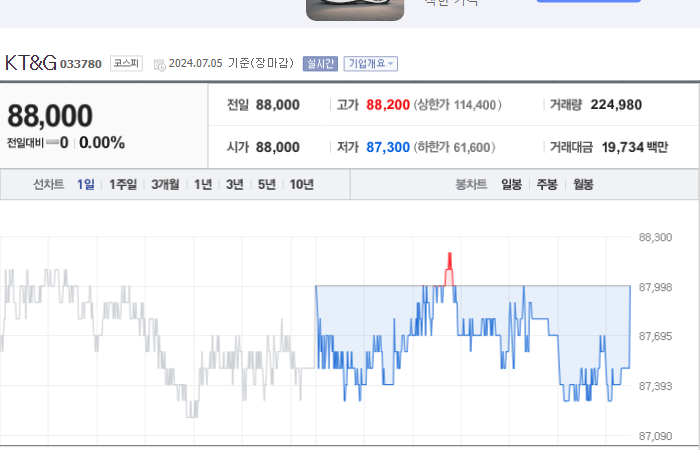The height and width of the screenshot is (450, 700).
Task: Show the 3년 line chart
Action: [234, 184]
